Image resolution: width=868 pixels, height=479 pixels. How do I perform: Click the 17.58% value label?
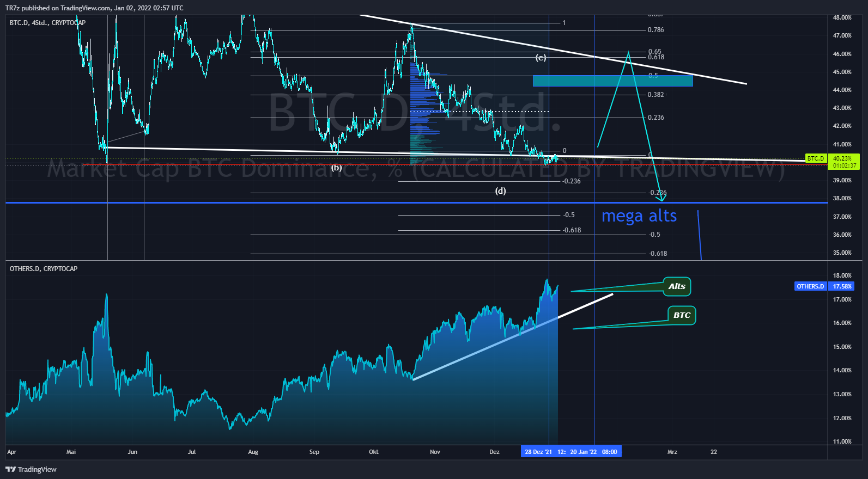pos(842,286)
